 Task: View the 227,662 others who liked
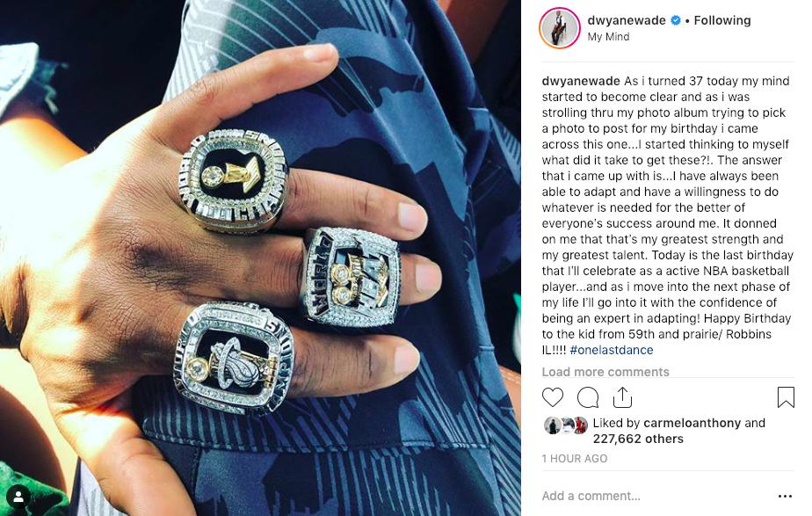click(x=638, y=439)
